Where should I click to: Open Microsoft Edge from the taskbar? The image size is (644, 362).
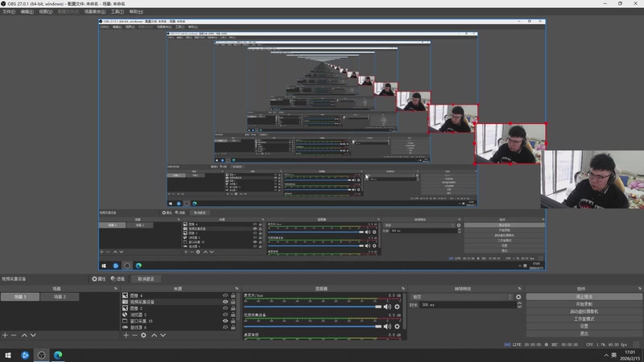[58, 355]
